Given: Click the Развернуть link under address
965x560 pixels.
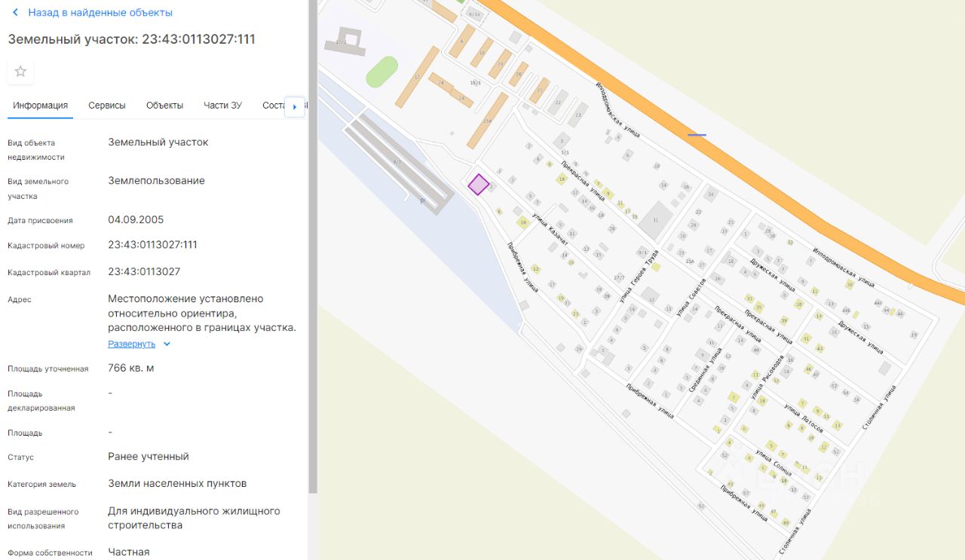Looking at the screenshot, I should (131, 344).
